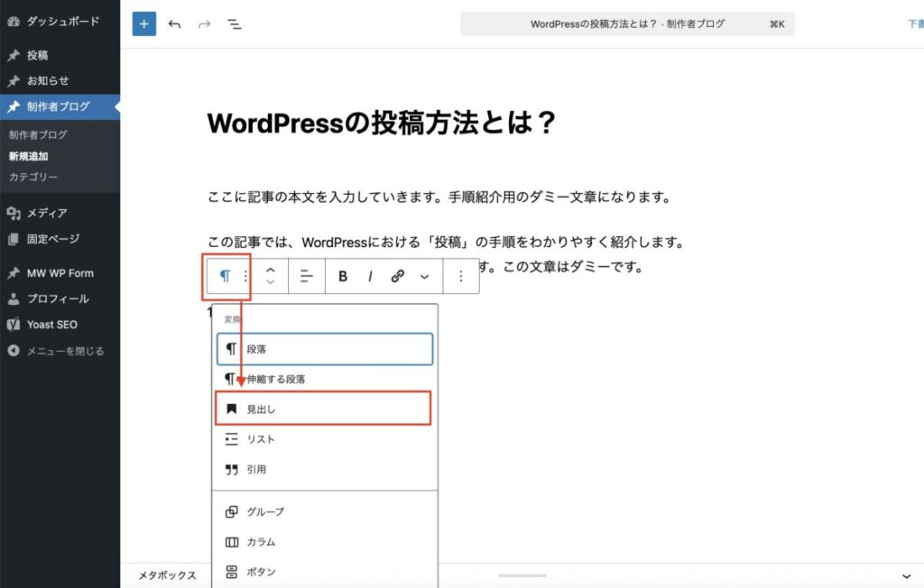Open ダッシュボード in the sidebar
This screenshot has width=924, height=588.
coord(60,22)
